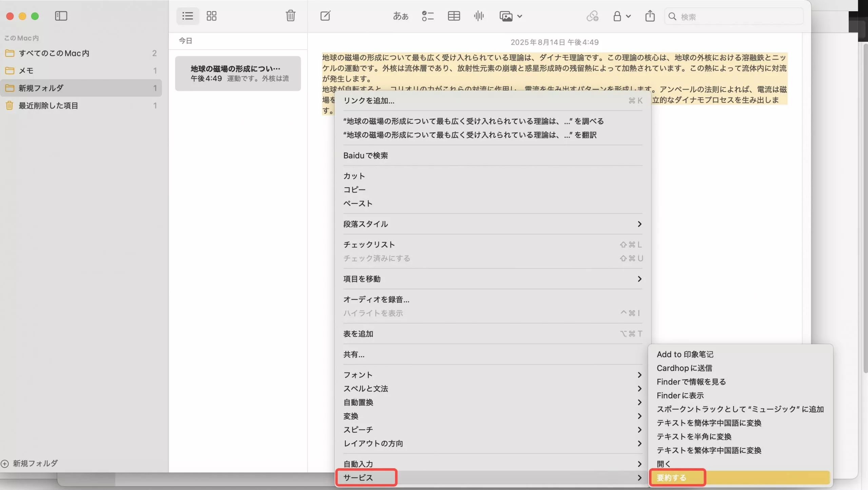Choose the を調べる lookup entry
This screenshot has width=868, height=490.
pos(493,121)
